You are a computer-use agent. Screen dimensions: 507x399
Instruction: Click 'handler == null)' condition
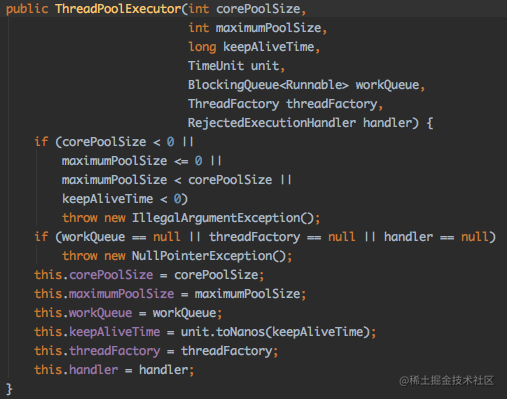tap(440, 237)
